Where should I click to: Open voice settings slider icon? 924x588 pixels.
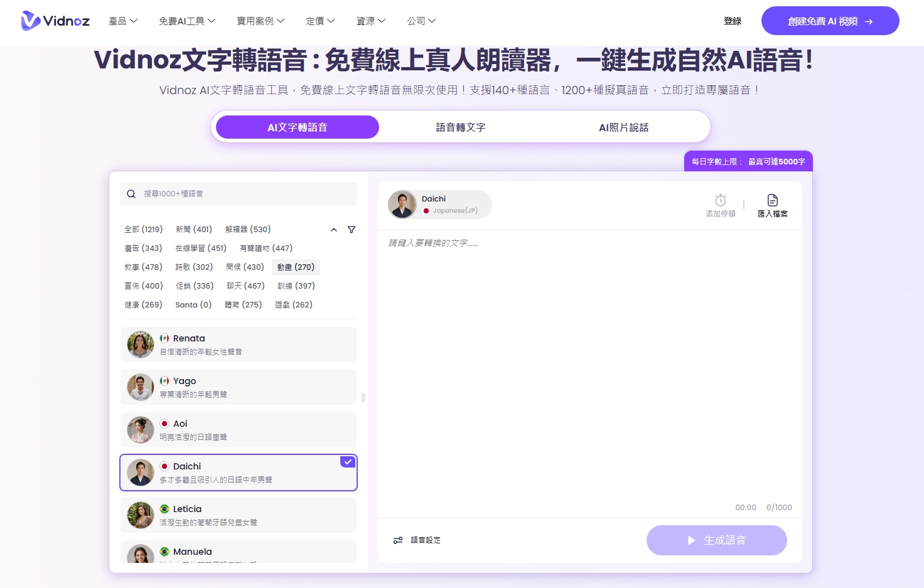[x=398, y=540]
